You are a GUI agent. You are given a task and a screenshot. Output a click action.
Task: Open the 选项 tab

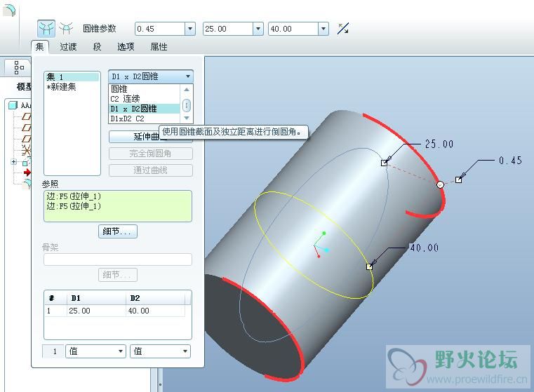(126, 46)
